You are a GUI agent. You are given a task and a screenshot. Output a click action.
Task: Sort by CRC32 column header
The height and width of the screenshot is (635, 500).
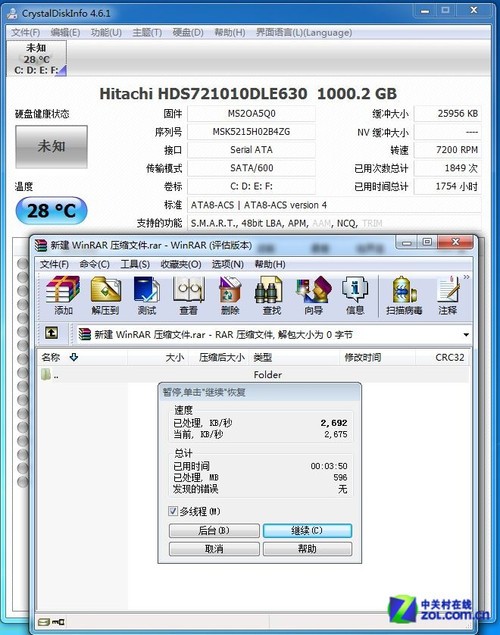(x=443, y=357)
